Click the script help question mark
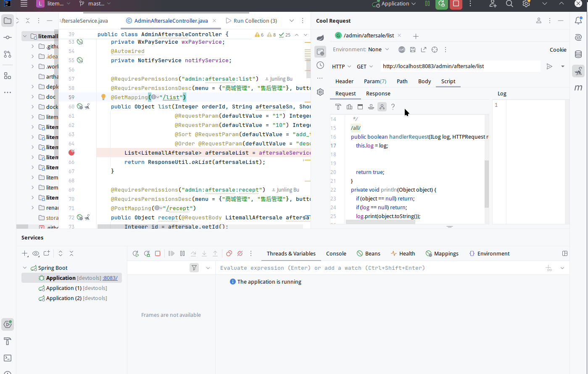 click(393, 107)
